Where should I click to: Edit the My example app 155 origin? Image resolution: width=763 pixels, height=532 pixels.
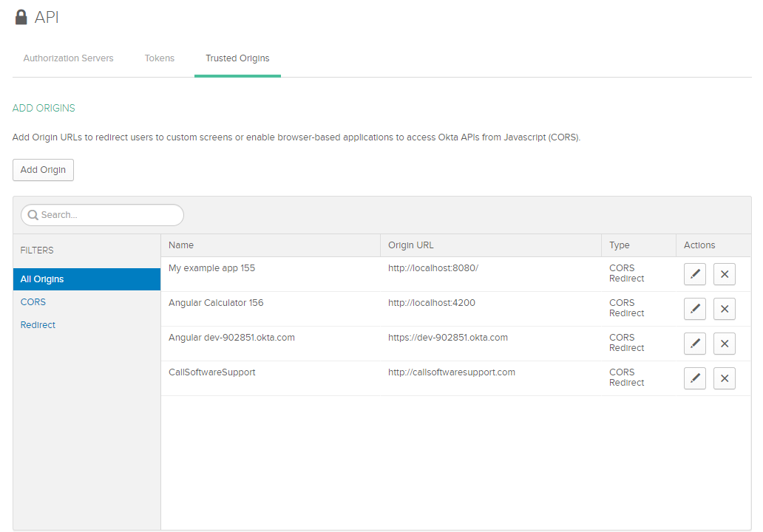[x=694, y=274]
